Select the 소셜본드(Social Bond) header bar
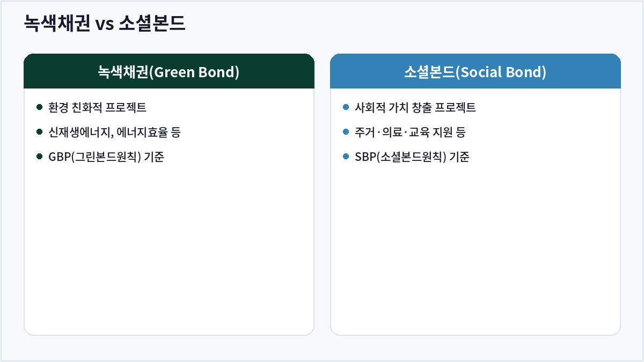The image size is (644, 362). click(475, 71)
